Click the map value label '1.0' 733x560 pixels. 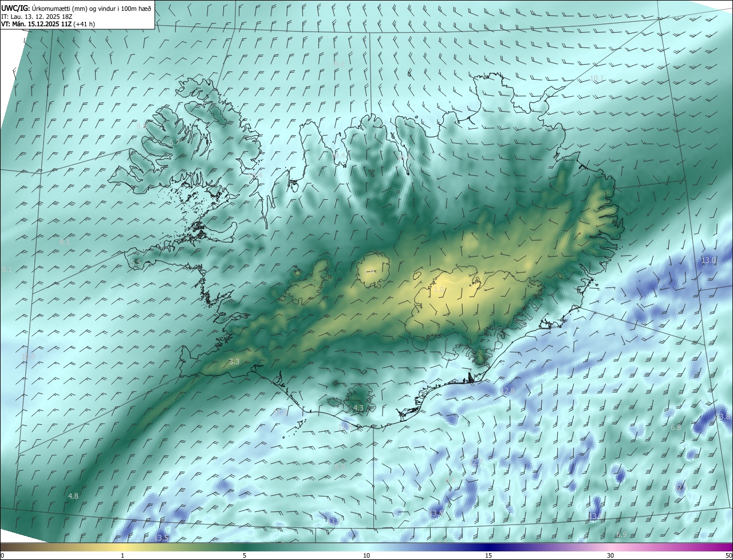[438, 290]
